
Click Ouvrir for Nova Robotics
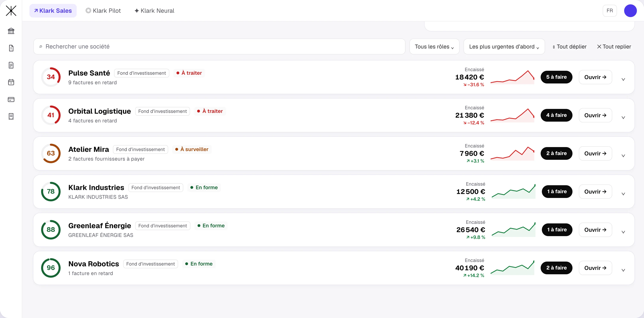click(595, 268)
